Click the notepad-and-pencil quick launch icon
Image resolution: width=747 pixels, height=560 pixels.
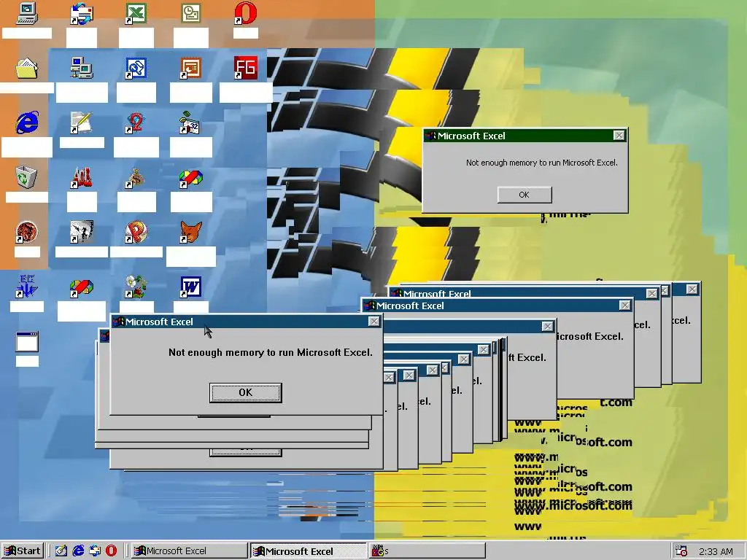click(x=61, y=551)
